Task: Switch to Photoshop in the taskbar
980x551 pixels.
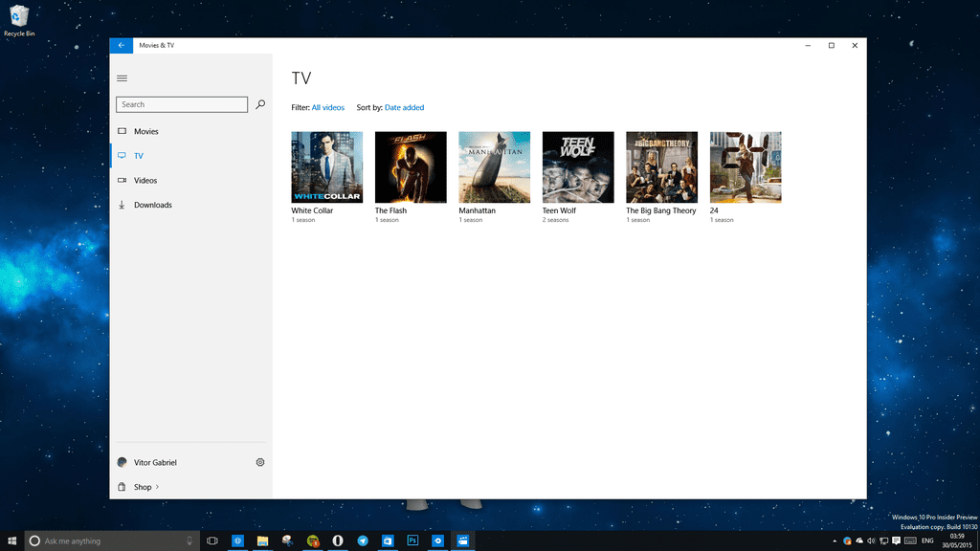Action: [x=412, y=541]
